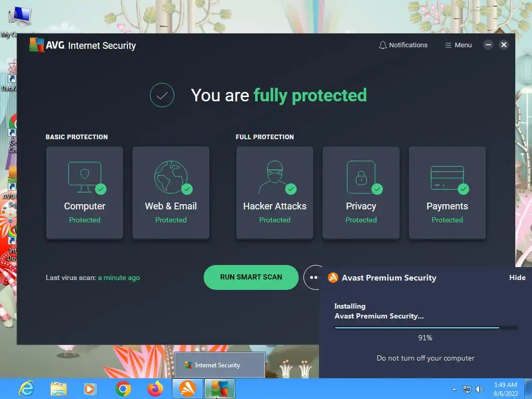Click the Avast installation progress bar
Screen dimensions: 532x399
point(426,328)
